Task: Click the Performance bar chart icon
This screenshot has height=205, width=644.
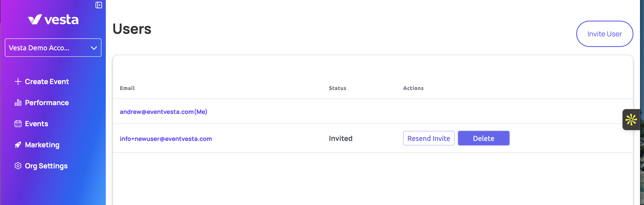Action: click(x=18, y=102)
